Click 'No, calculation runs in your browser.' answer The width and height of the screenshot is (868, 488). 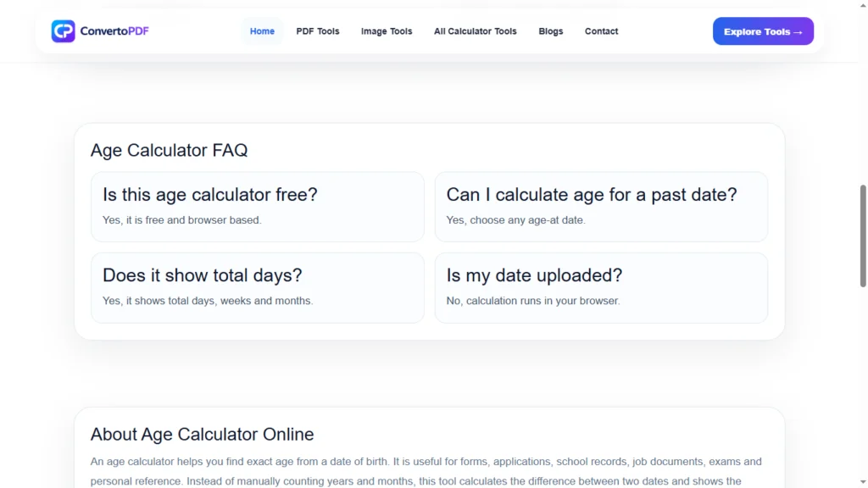(x=533, y=301)
